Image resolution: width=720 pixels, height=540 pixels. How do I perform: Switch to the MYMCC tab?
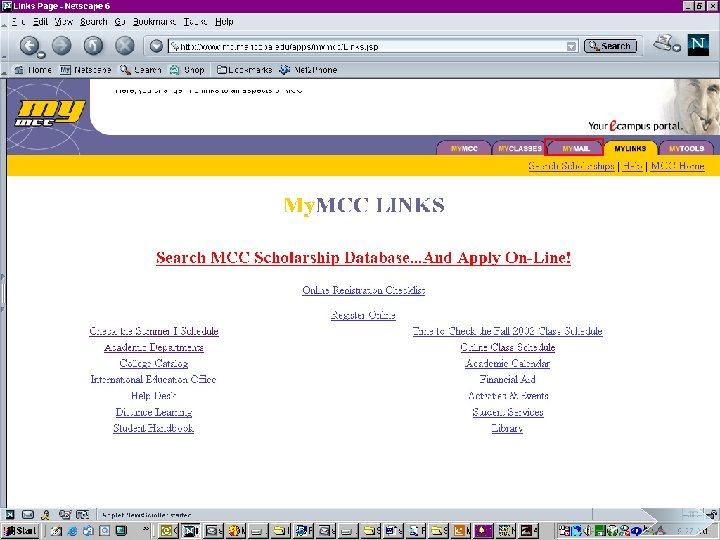pyautogui.click(x=464, y=148)
